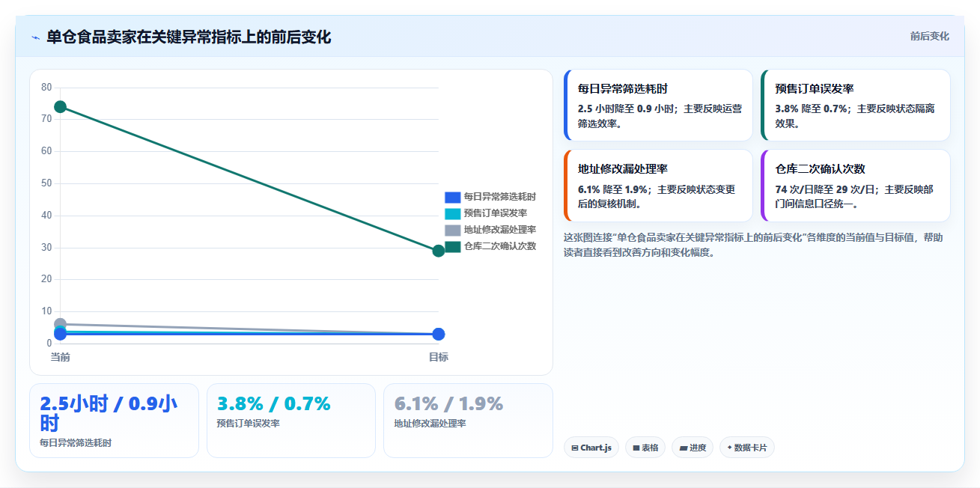Click the 当前 x-axis label
Image resolution: width=980 pixels, height=488 pixels.
pos(61,357)
